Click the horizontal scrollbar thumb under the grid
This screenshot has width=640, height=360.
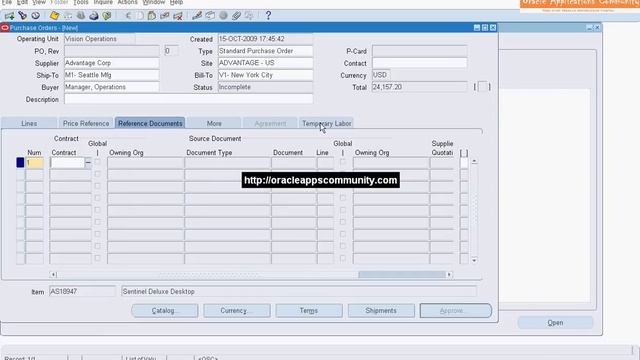coord(402,275)
